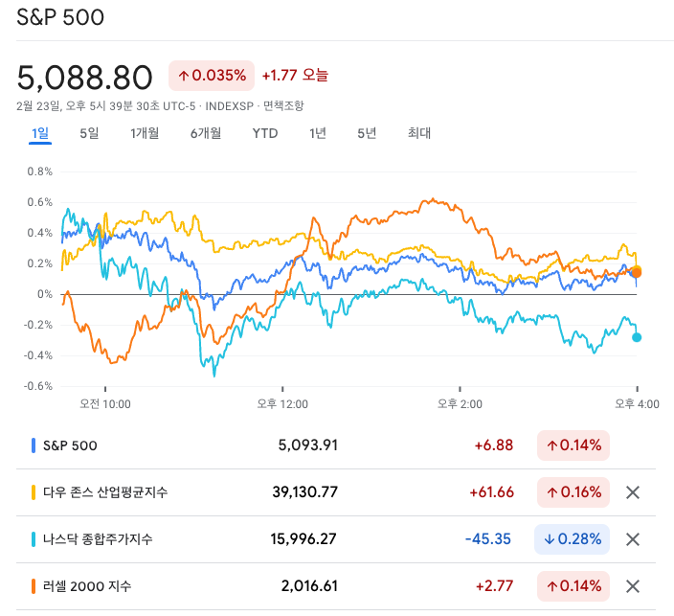This screenshot has width=674, height=616.
Task: Switch to the 5일 range tab
Action: 89,133
